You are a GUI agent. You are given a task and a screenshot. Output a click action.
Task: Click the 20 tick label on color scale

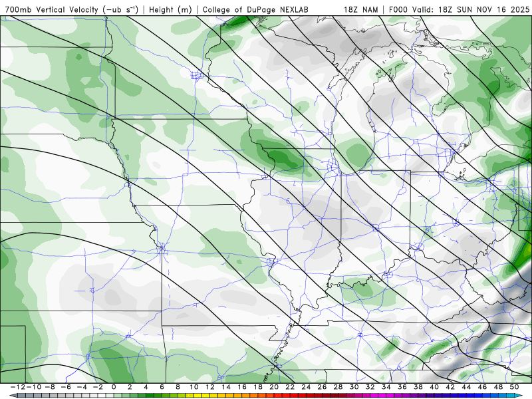pyautogui.click(x=274, y=387)
